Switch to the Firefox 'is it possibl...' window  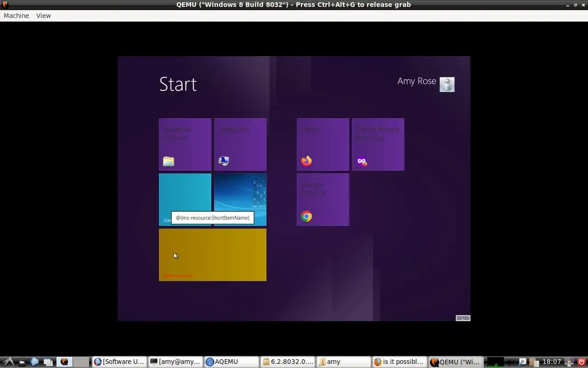[x=400, y=362]
